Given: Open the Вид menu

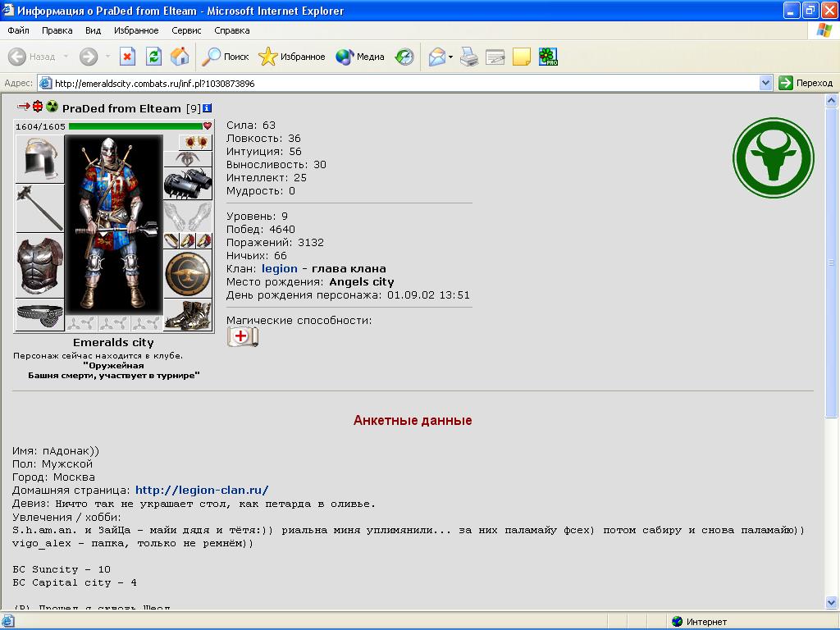Looking at the screenshot, I should [94, 30].
